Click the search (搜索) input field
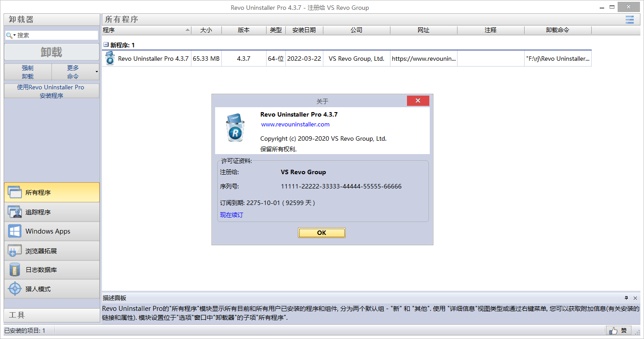The width and height of the screenshot is (644, 339). point(56,35)
